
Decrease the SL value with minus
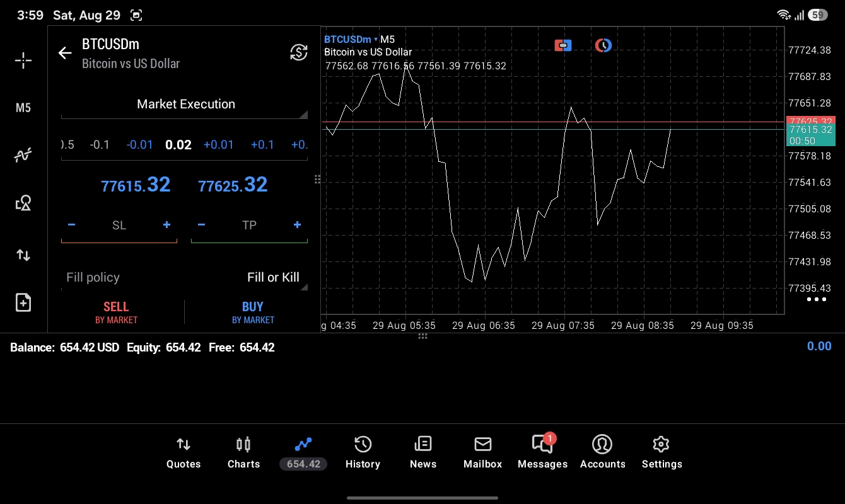pyautogui.click(x=71, y=225)
